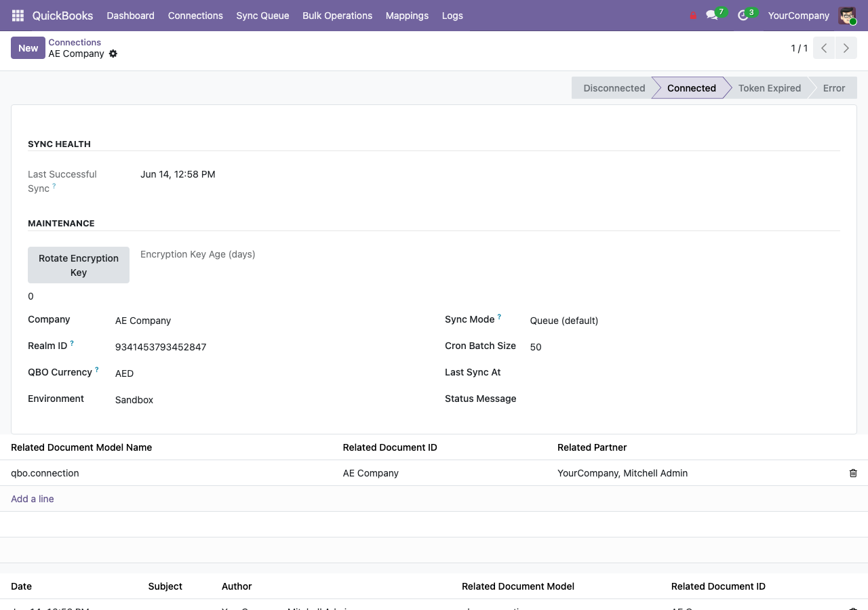Open the apps grid menu icon
Image resolution: width=868 pixels, height=610 pixels.
pyautogui.click(x=18, y=16)
